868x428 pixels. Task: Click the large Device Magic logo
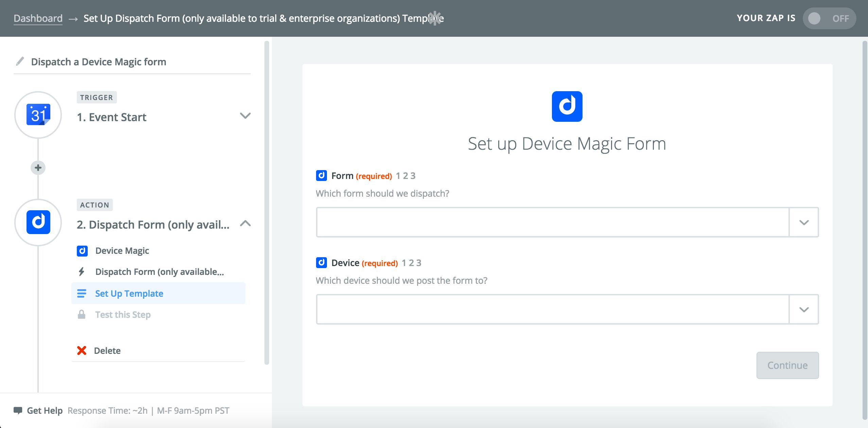pyautogui.click(x=567, y=106)
